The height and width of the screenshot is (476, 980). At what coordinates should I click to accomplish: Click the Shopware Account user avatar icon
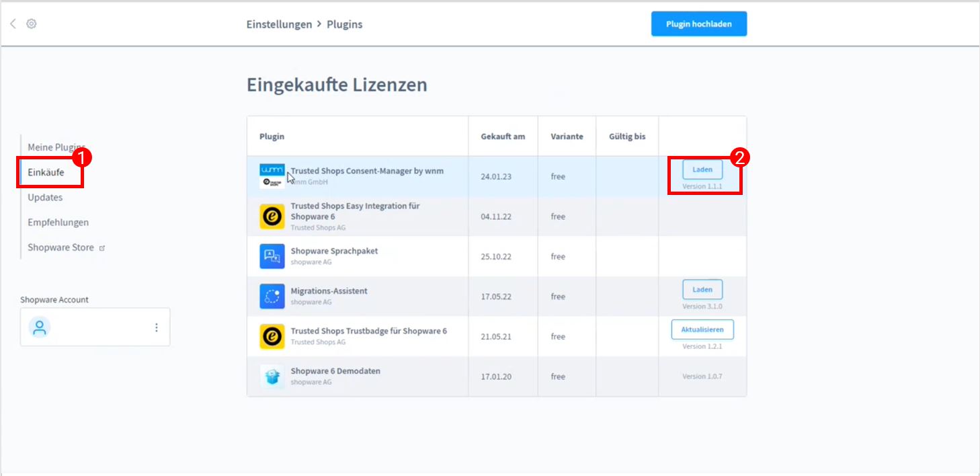coord(40,327)
